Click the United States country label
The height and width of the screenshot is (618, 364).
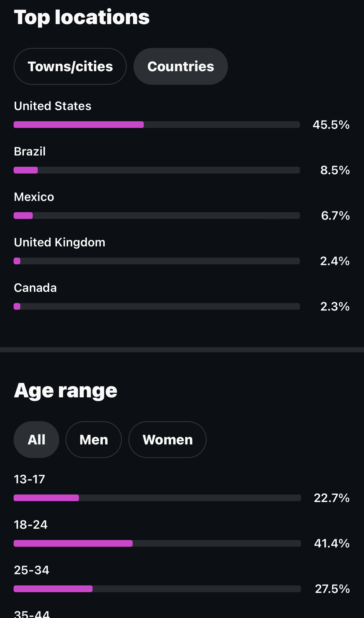[x=53, y=106]
